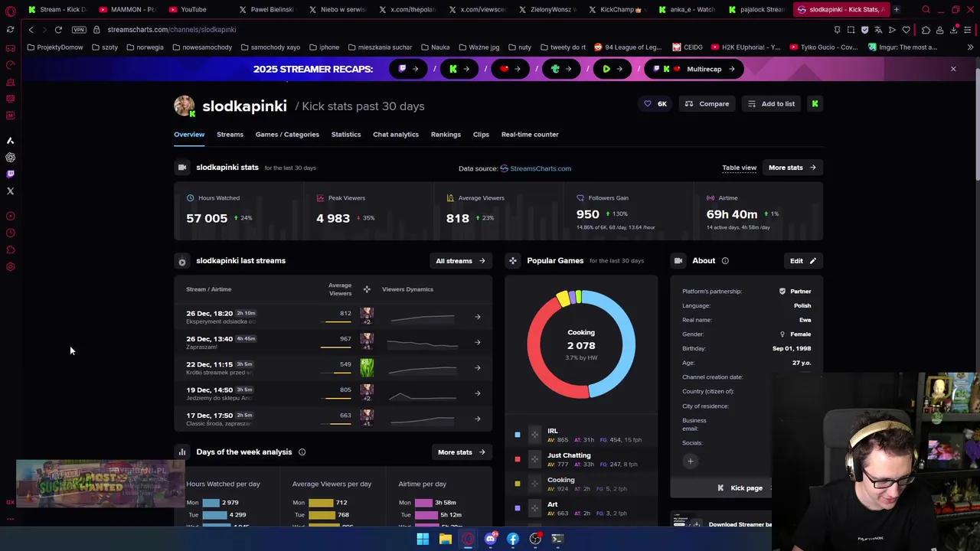Viewport: 980px width, 551px height.
Task: Click More stats for days of week
Action: [x=461, y=452]
